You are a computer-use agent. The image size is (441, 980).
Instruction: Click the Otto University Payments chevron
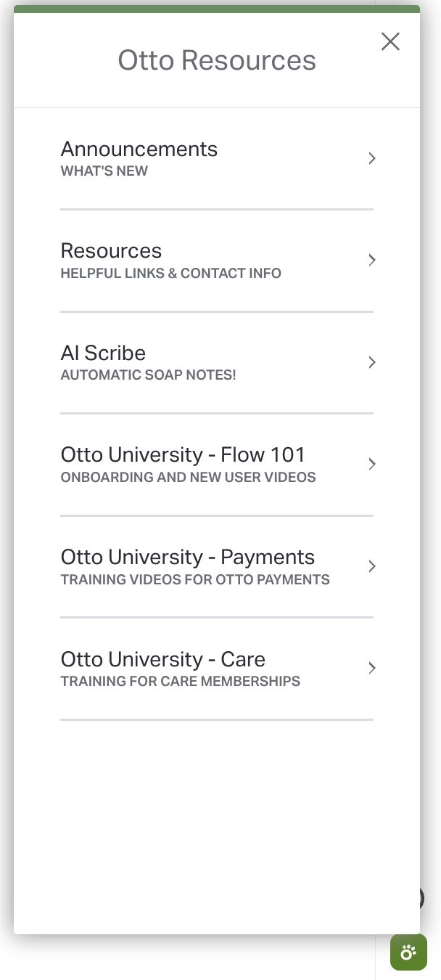pyautogui.click(x=371, y=566)
